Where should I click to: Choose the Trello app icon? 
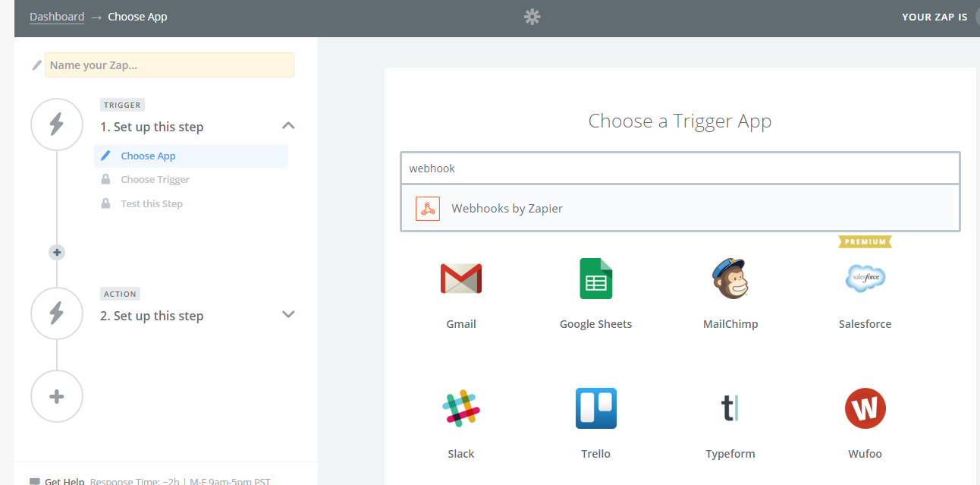coord(595,408)
